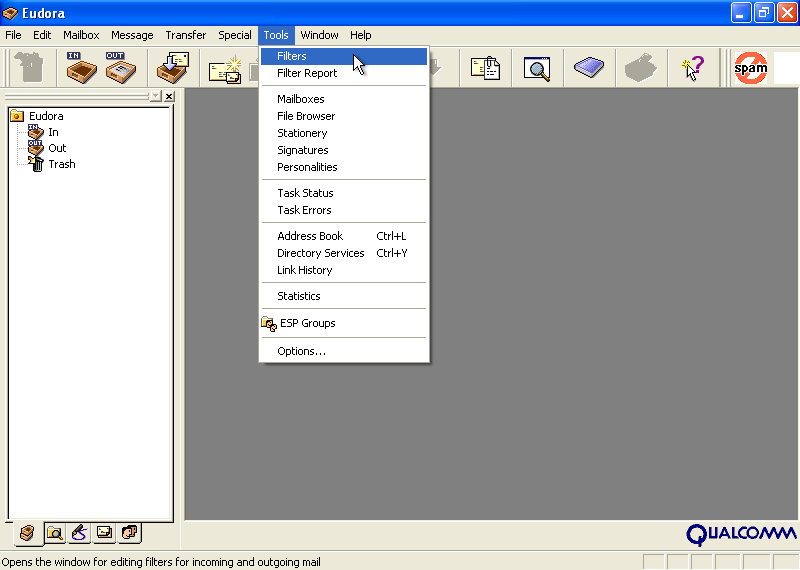The height and width of the screenshot is (570, 800).
Task: Choose Stationery in the Tools menu
Action: coord(344,133)
